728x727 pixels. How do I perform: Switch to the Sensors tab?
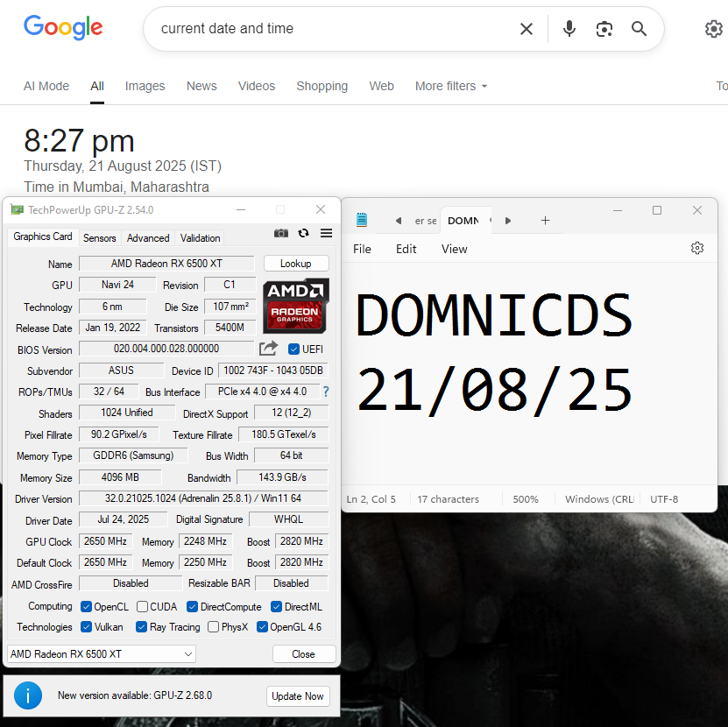point(99,238)
